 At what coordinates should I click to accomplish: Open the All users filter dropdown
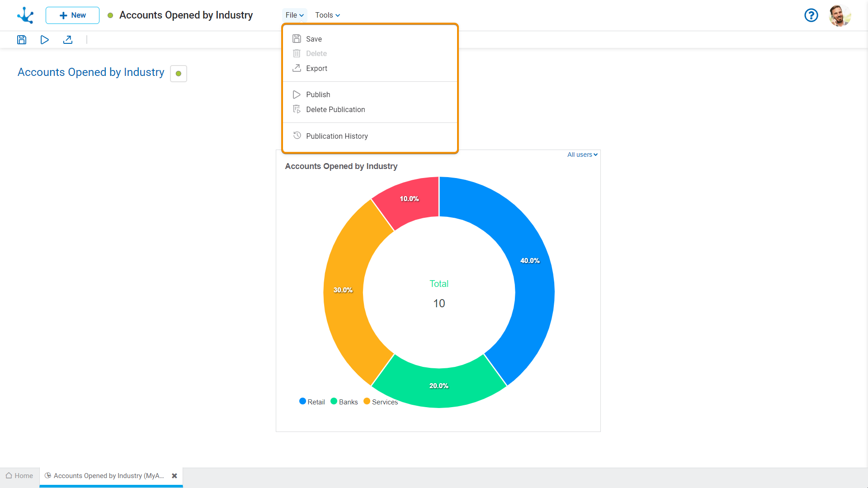(x=582, y=155)
